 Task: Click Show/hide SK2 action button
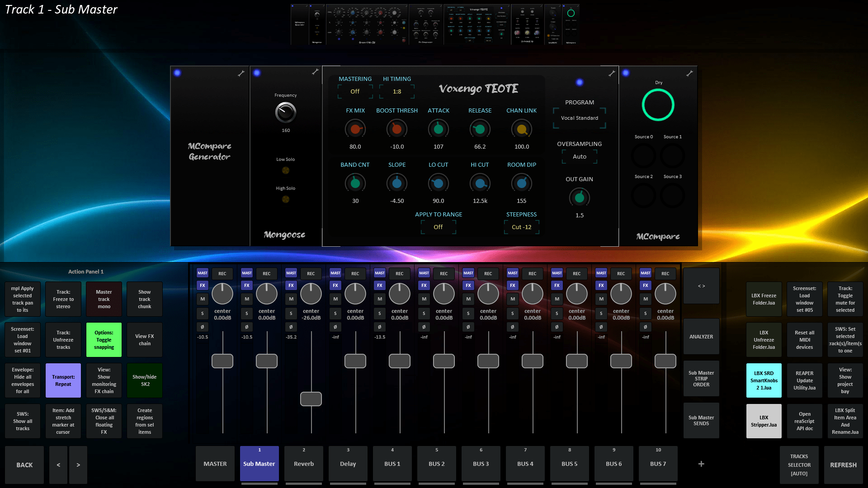(x=145, y=380)
